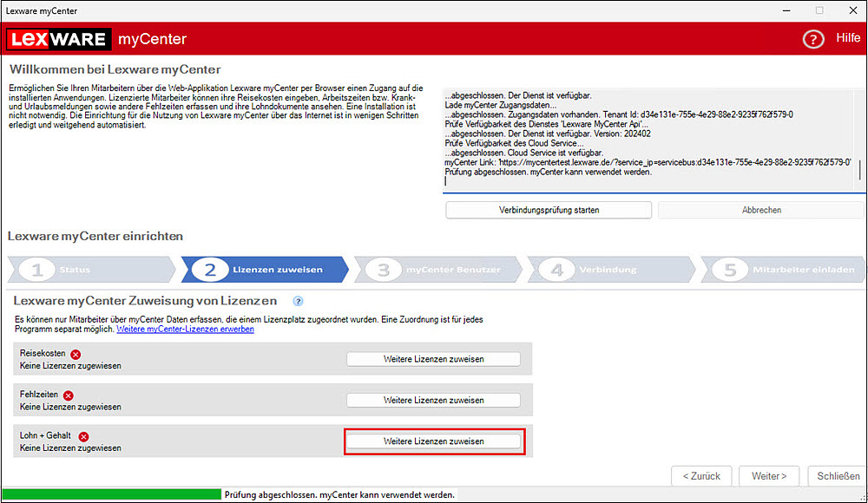The height and width of the screenshot is (503, 868).
Task: Start the Verbindungsprüfung connection check
Action: click(x=549, y=210)
